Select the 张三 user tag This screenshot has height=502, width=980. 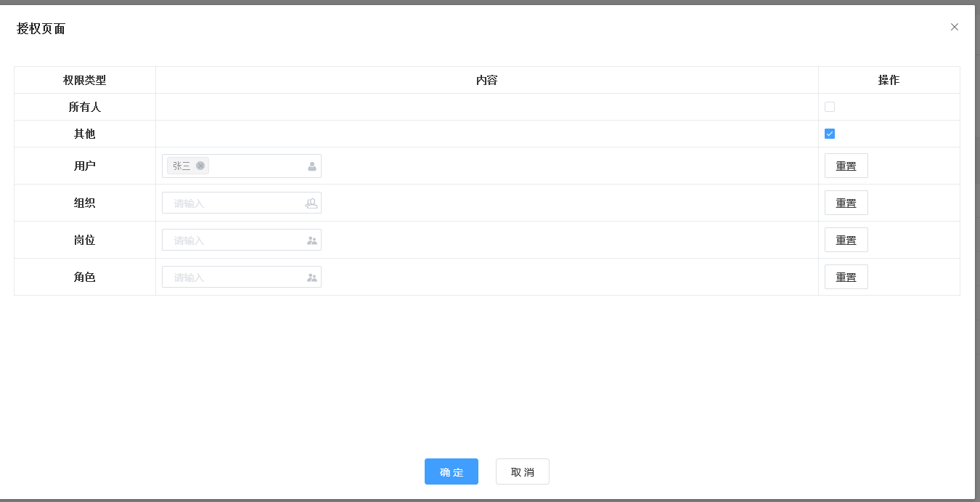coord(182,166)
